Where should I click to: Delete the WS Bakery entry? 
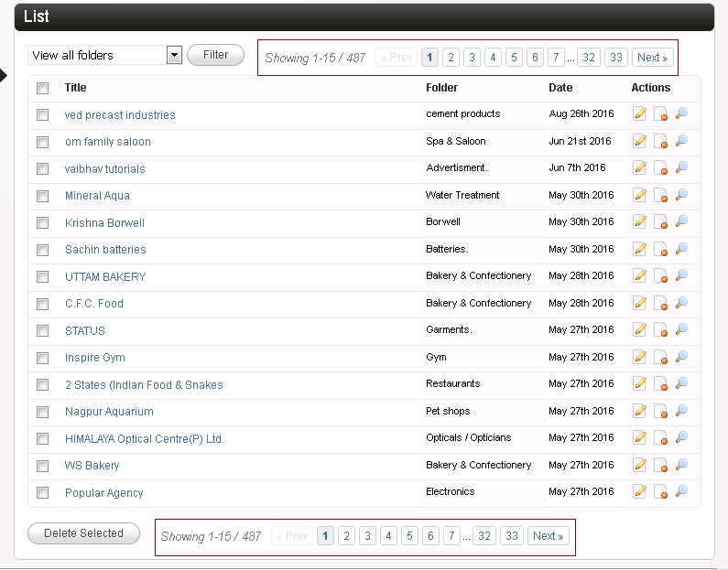tap(660, 465)
